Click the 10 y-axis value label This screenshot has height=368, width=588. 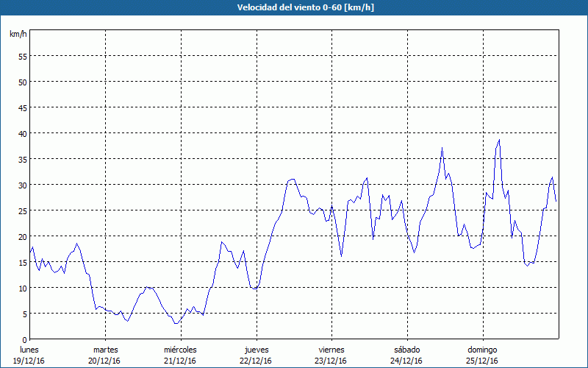tap(22, 288)
